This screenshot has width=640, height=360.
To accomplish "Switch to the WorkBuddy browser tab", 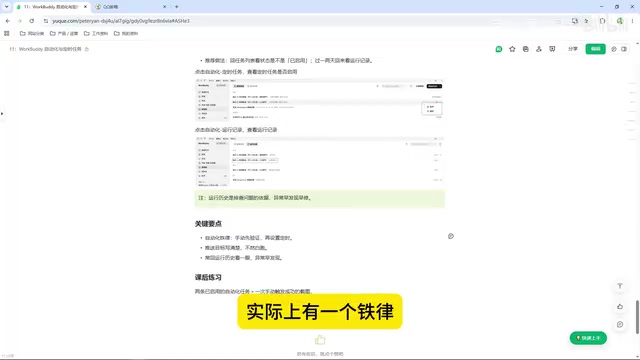I will click(51, 7).
